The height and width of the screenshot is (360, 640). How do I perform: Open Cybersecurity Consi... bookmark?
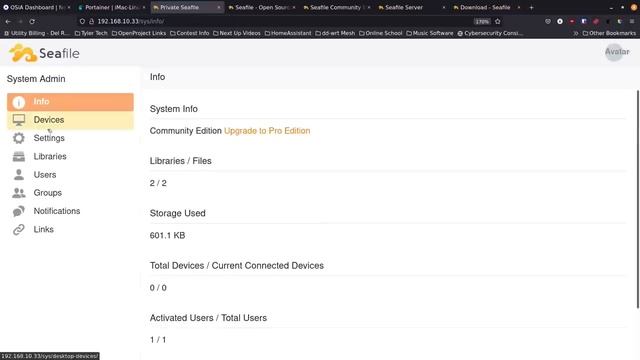pyautogui.click(x=490, y=33)
